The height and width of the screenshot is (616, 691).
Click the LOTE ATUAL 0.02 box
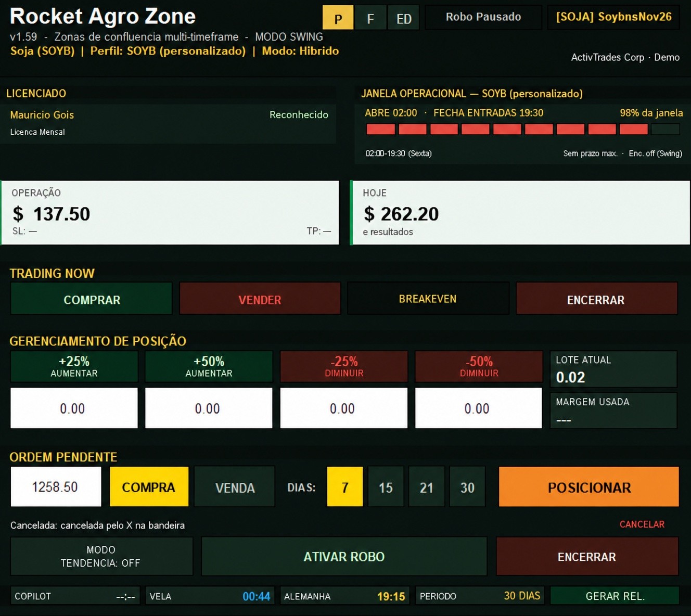point(613,369)
